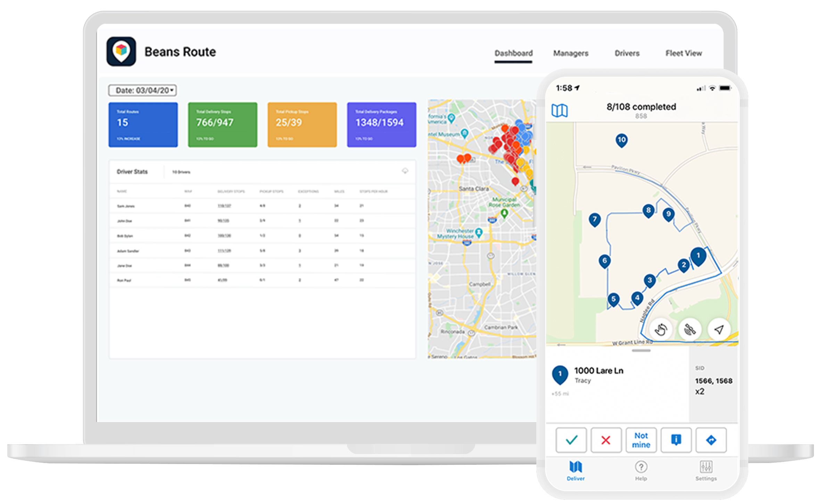Select the Bob Dylan driver row
The width and height of the screenshot is (824, 504).
coord(262,236)
